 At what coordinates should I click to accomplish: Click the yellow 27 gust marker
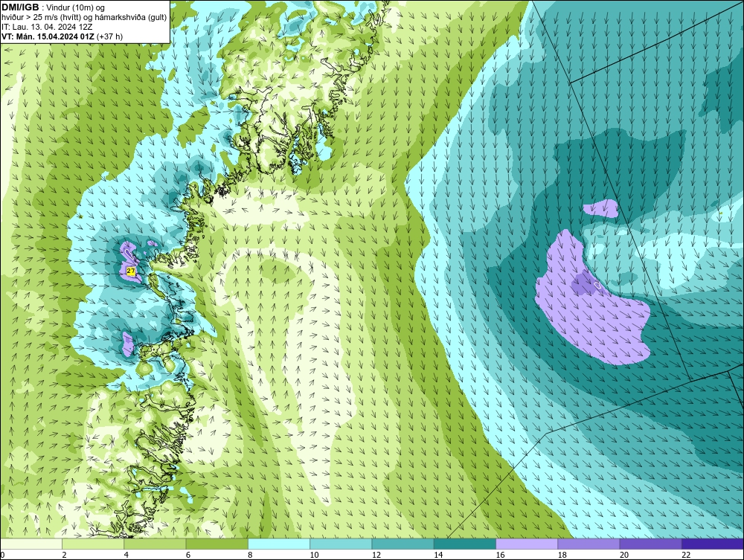pyautogui.click(x=132, y=271)
